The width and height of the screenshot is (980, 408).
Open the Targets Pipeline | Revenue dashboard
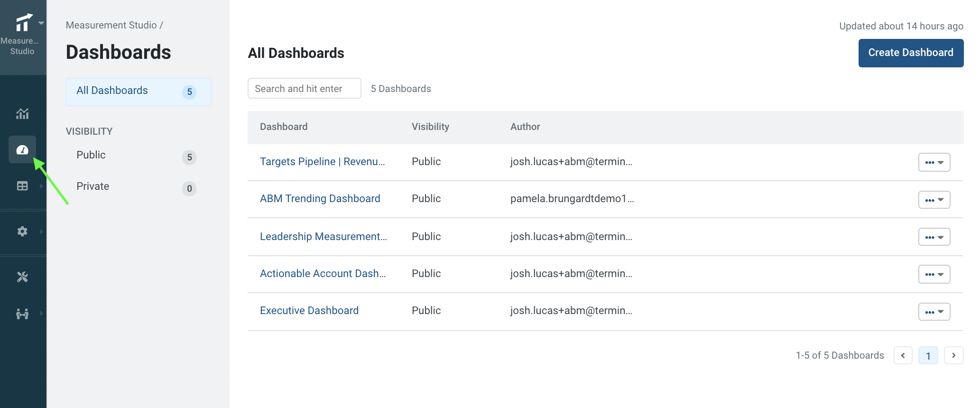pos(323,161)
